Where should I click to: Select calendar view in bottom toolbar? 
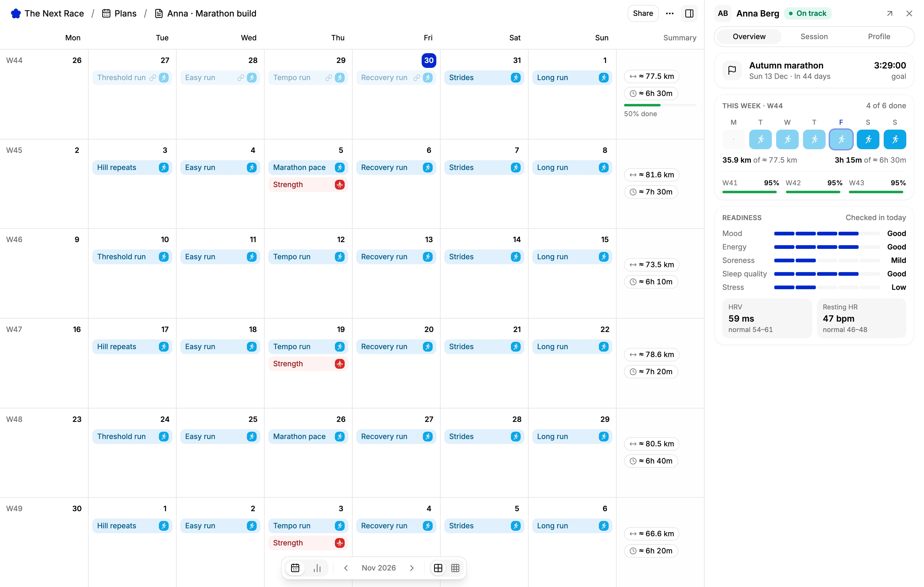pyautogui.click(x=295, y=568)
